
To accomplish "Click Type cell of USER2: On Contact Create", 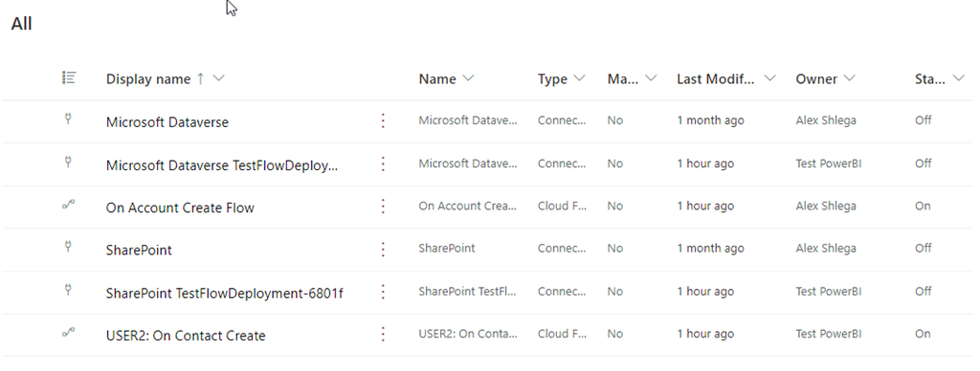I will point(562,334).
